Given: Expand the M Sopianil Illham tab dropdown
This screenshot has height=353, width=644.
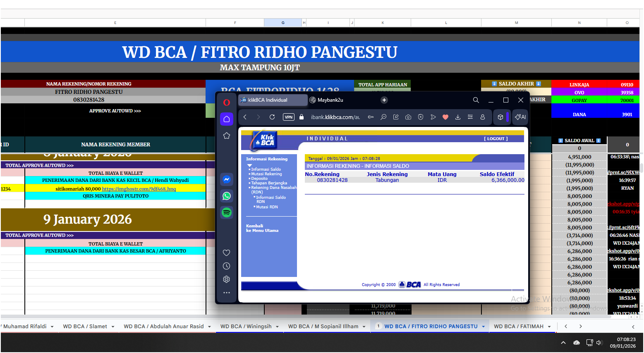Looking at the screenshot, I should pyautogui.click(x=364, y=327).
